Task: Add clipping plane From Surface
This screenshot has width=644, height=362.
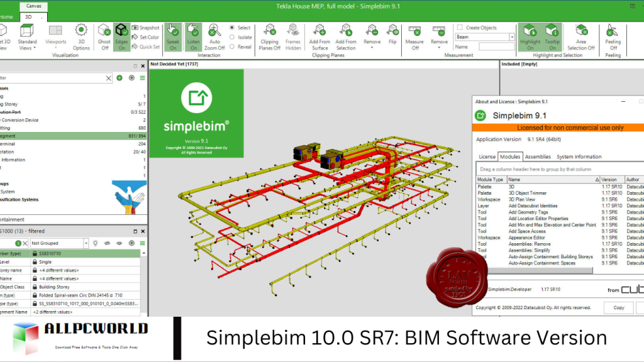Action: [319, 37]
